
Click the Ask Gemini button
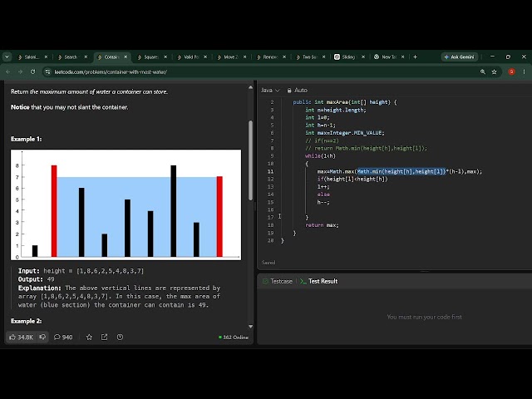pyautogui.click(x=459, y=57)
